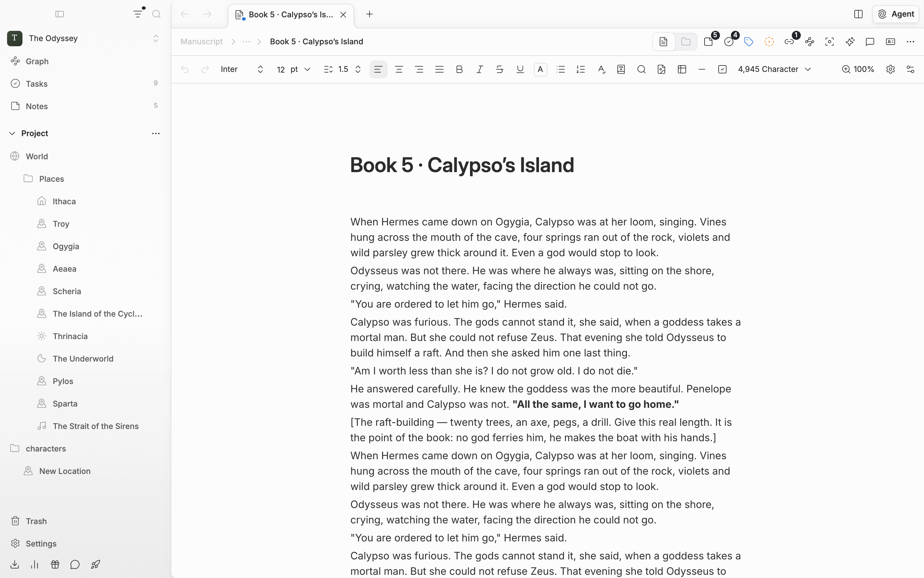
Task: Align text left
Action: 378,69
